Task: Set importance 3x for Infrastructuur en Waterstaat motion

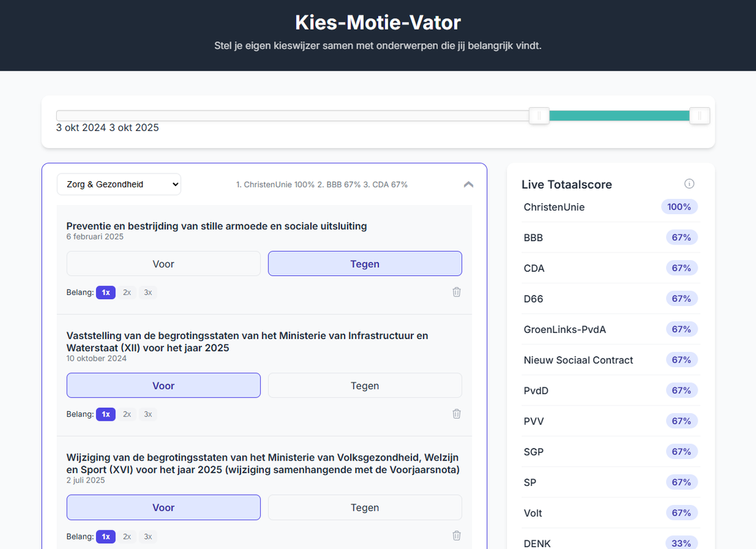Action: coord(148,414)
